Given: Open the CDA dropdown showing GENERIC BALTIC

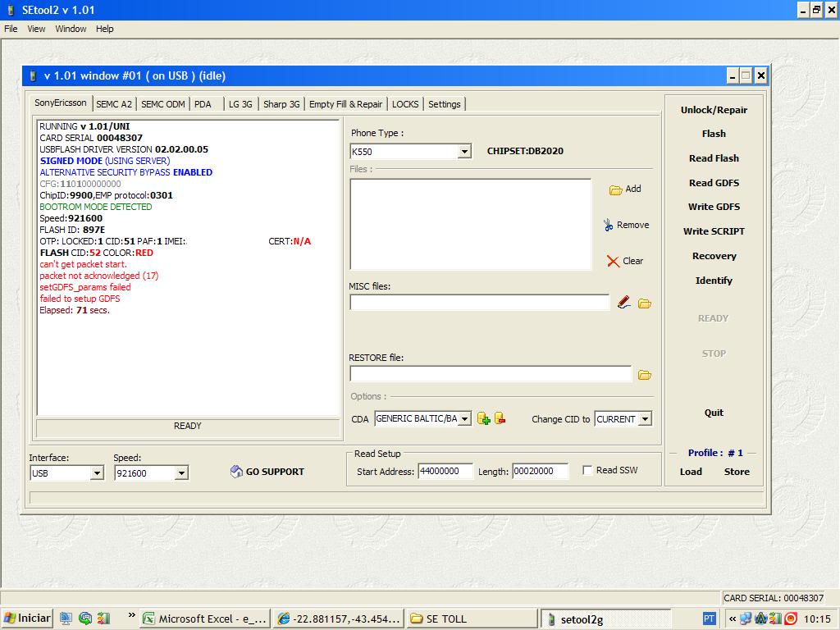Looking at the screenshot, I should [x=465, y=418].
